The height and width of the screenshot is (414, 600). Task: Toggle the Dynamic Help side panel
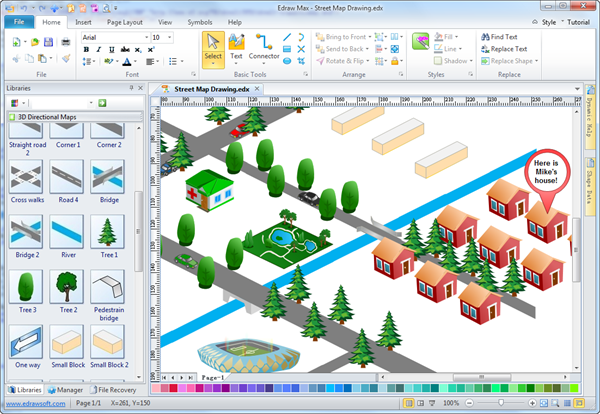click(590, 119)
